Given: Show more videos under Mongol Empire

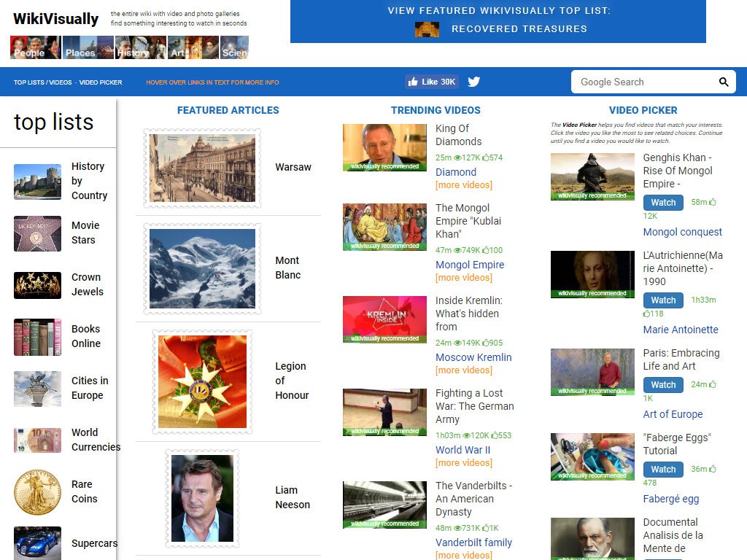Looking at the screenshot, I should tap(464, 278).
